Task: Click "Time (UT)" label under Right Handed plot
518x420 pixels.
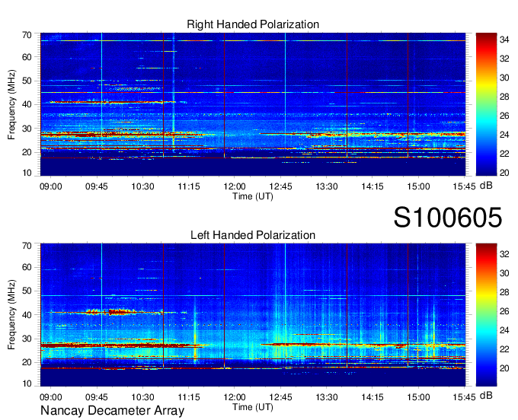Action: pos(253,196)
